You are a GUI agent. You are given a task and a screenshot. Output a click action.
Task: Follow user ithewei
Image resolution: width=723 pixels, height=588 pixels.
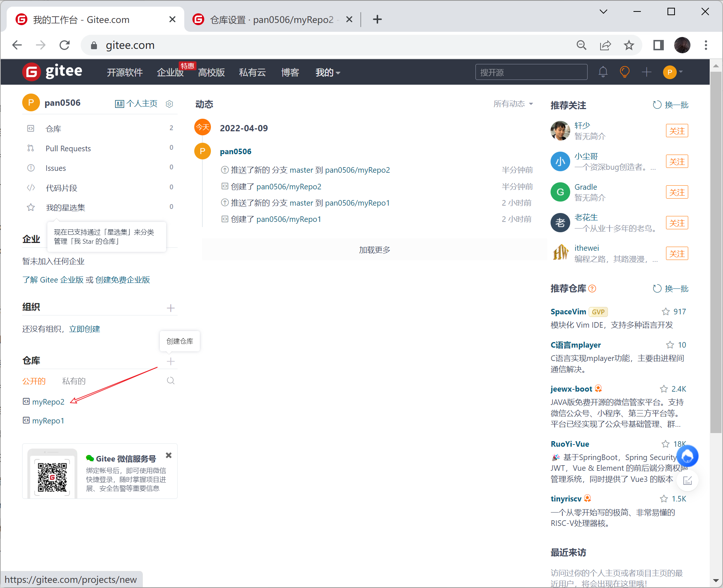pyautogui.click(x=677, y=254)
